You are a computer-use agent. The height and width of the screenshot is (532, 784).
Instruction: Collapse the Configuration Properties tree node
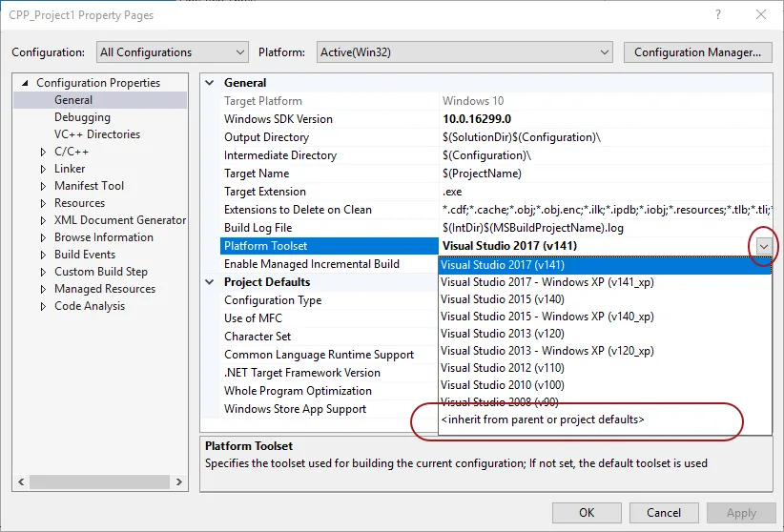tap(25, 83)
